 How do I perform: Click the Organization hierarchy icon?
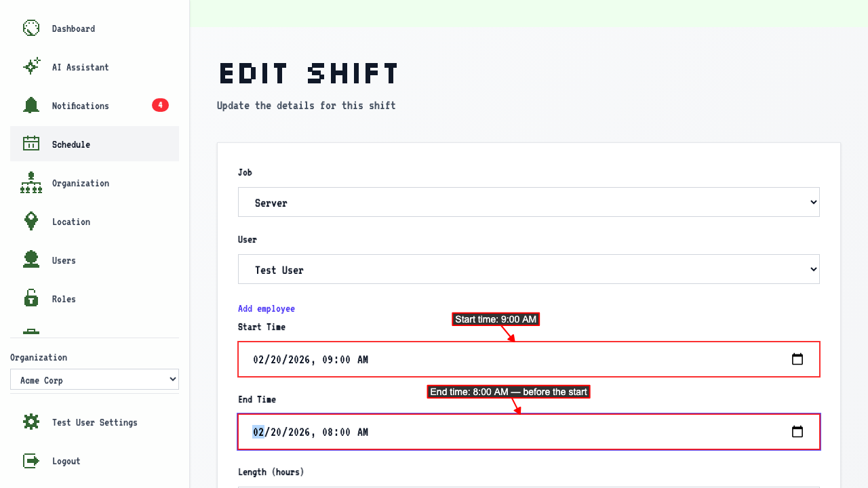pos(31,182)
